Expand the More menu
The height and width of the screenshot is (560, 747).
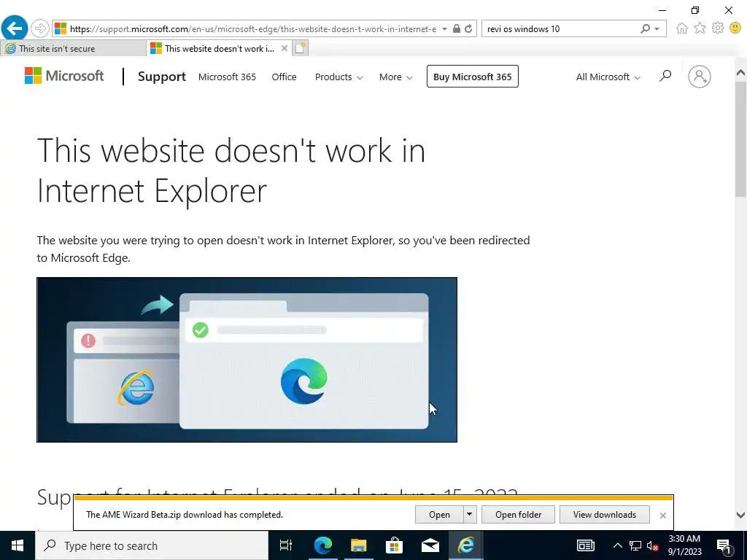click(395, 77)
